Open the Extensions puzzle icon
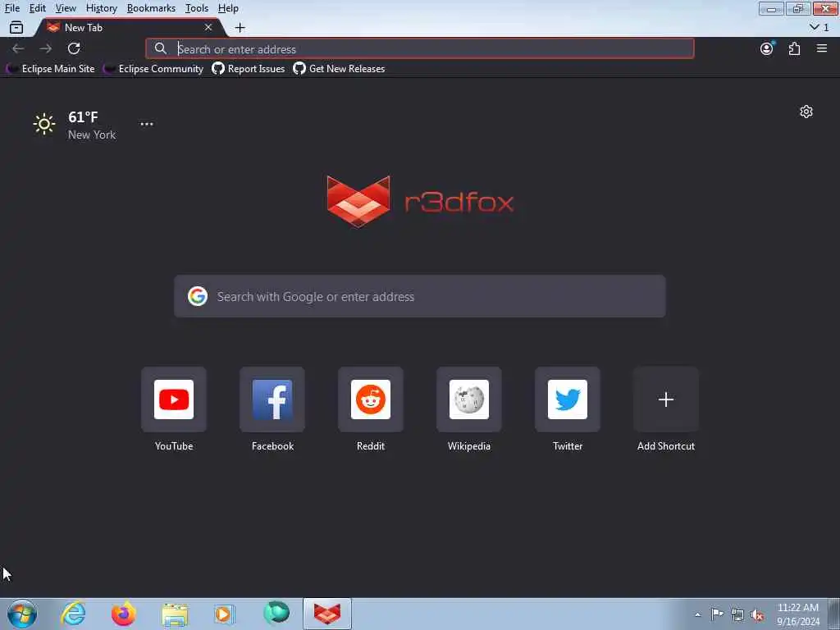The width and height of the screenshot is (840, 630). [x=794, y=48]
